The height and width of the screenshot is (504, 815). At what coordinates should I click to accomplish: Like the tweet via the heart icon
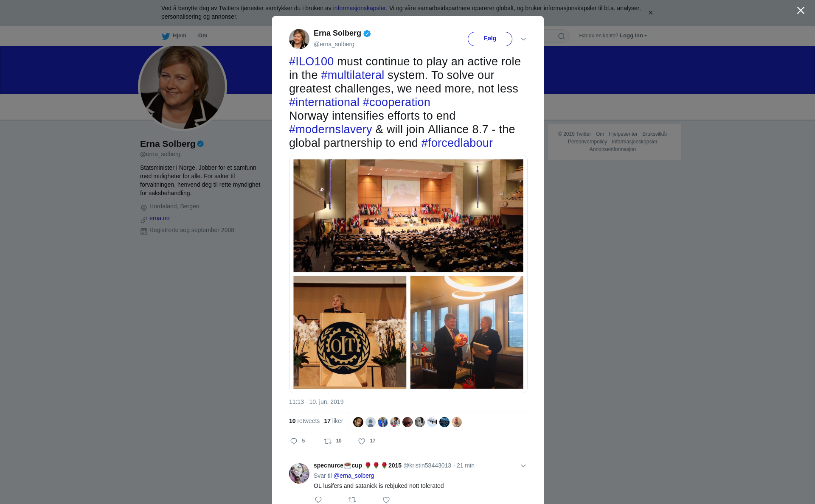362,441
